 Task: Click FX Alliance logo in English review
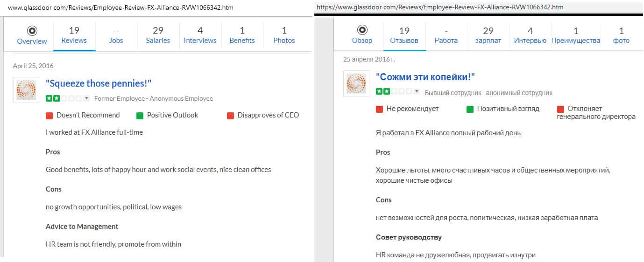26,90
